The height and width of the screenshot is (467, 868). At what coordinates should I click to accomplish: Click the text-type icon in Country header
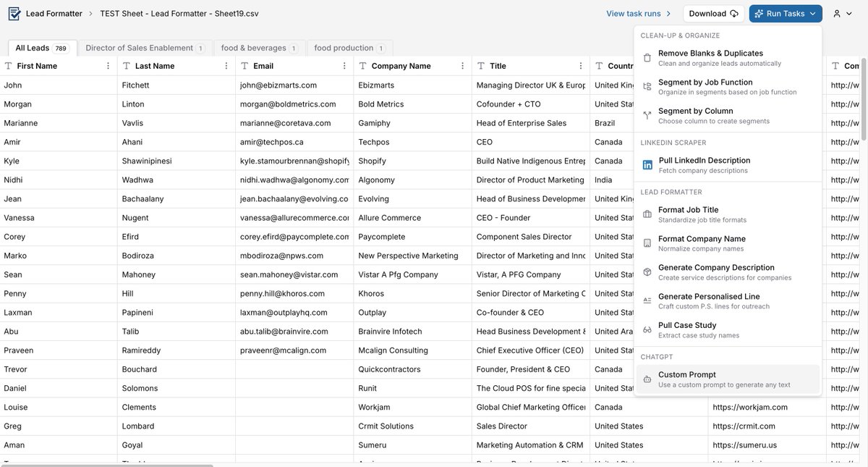click(x=599, y=66)
